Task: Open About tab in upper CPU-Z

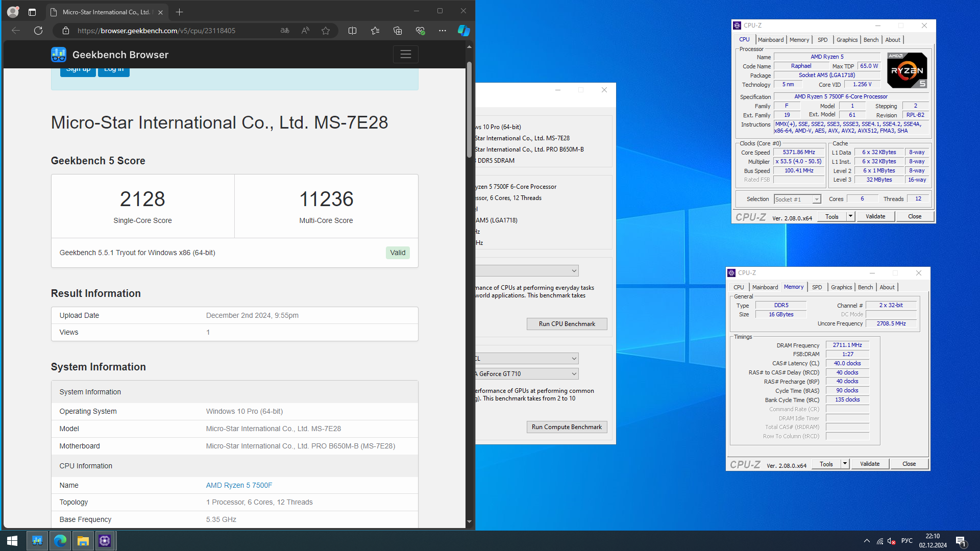Action: (893, 40)
